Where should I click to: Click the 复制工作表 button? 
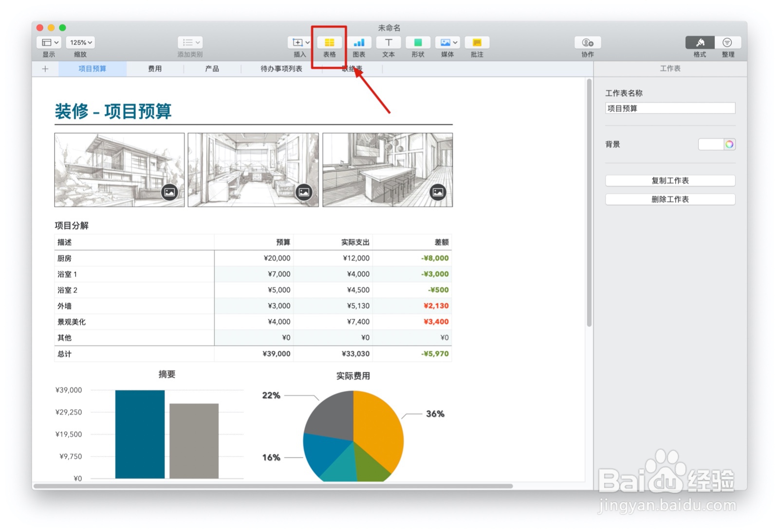(669, 181)
